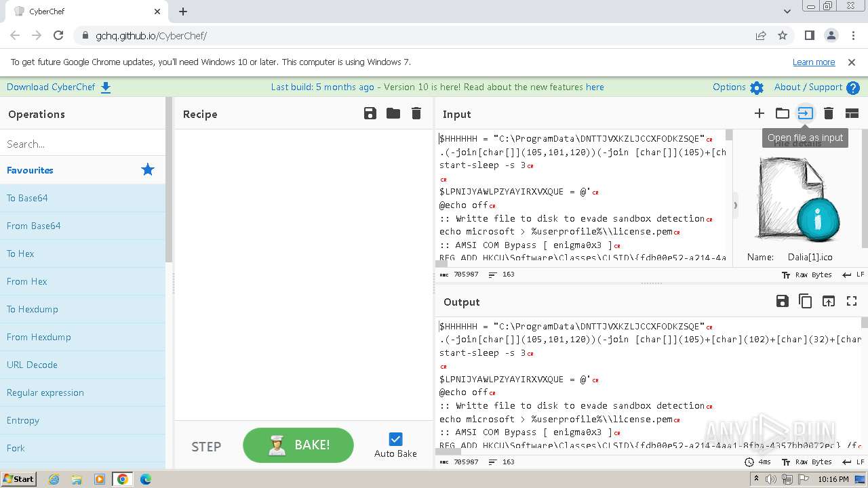Click the Version 10 build announcement
This screenshot has width=868, height=488.
(x=437, y=87)
